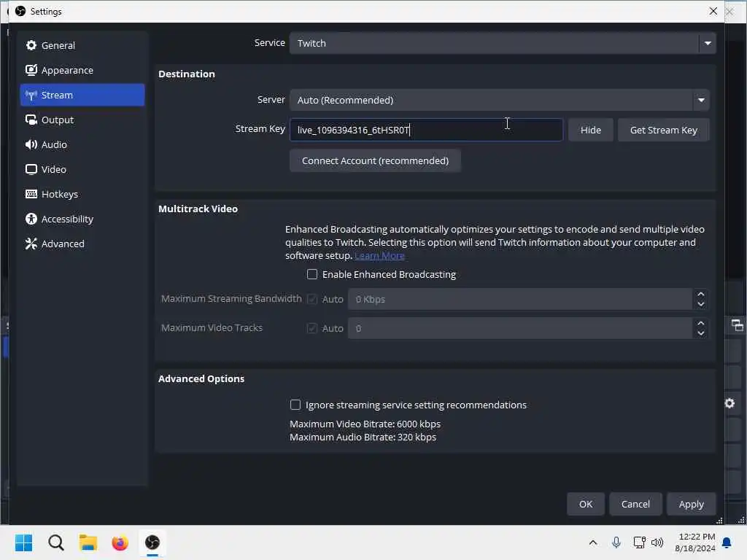Toggle Maximum Video Tracks Auto checkbox
The height and width of the screenshot is (560, 747).
click(x=312, y=328)
